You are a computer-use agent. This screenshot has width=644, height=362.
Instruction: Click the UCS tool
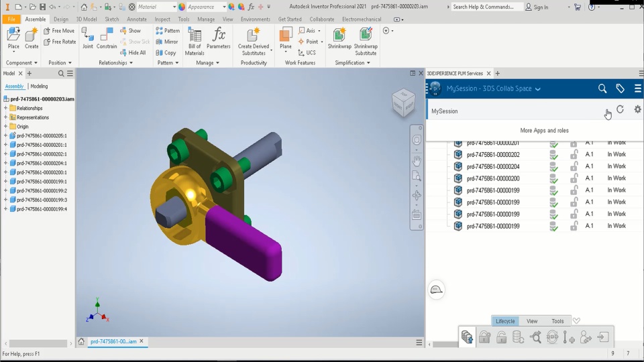click(x=307, y=52)
